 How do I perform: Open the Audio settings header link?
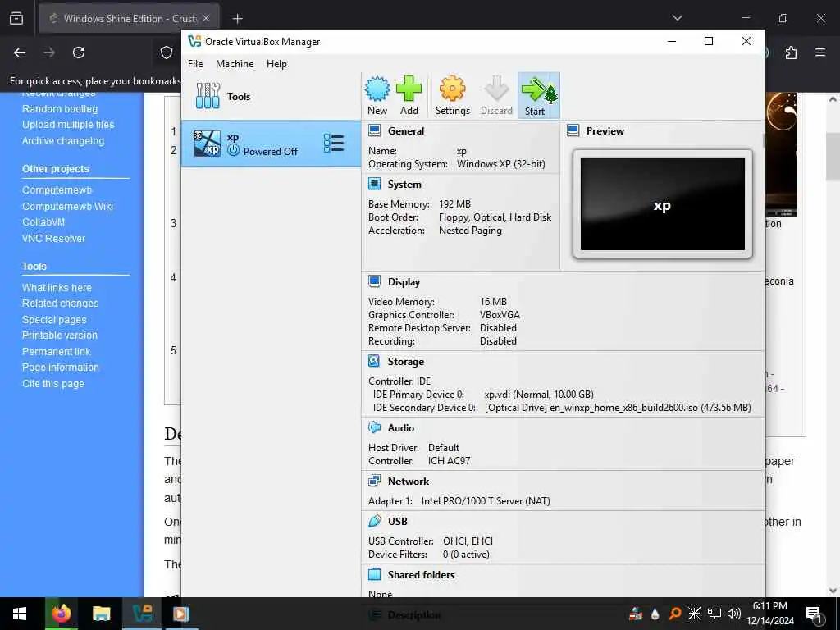tap(400, 428)
